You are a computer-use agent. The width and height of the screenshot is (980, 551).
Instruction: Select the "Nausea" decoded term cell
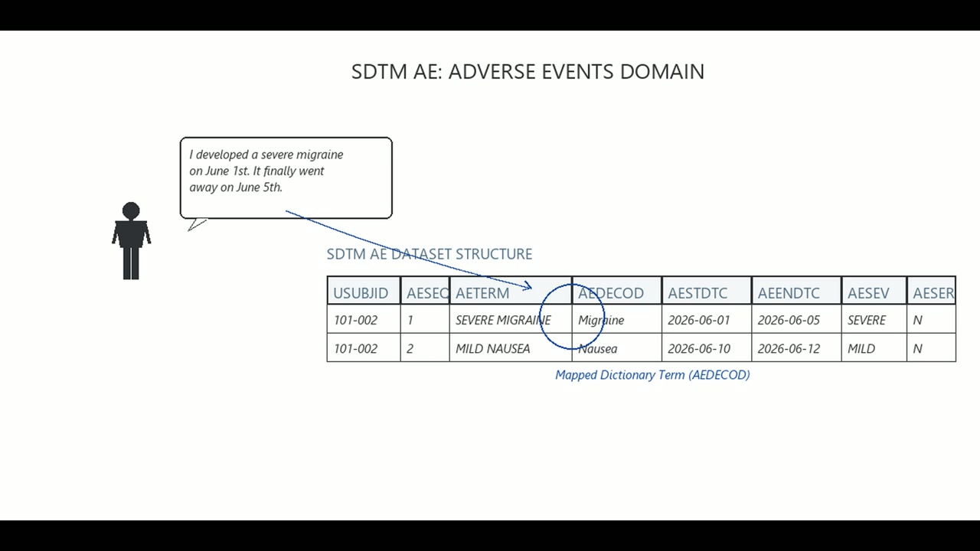[617, 348]
